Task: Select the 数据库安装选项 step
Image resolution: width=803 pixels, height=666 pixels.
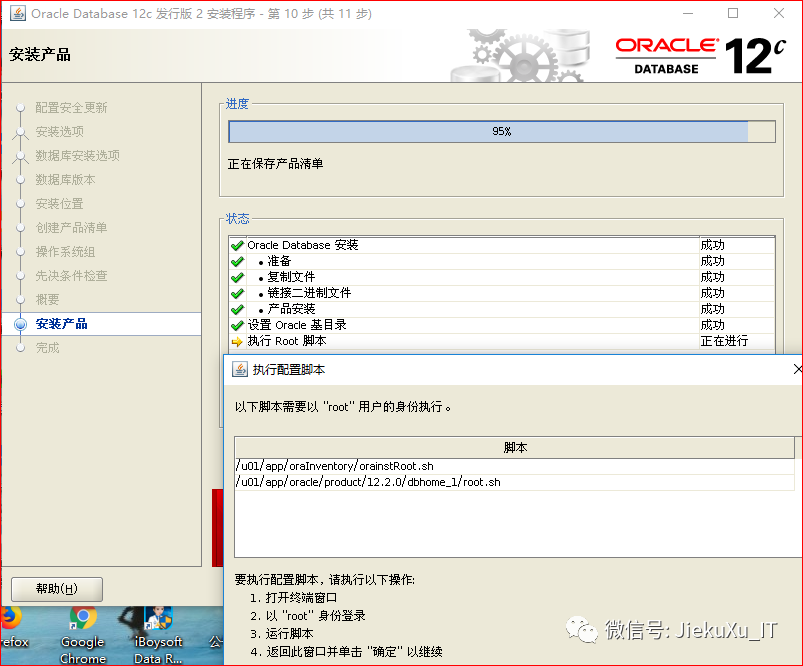Action: [x=77, y=155]
